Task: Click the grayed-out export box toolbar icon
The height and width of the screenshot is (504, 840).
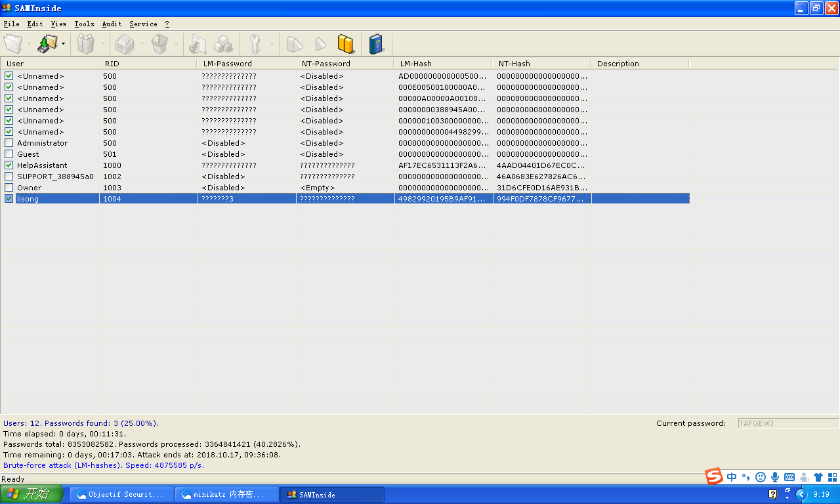Action: point(125,44)
